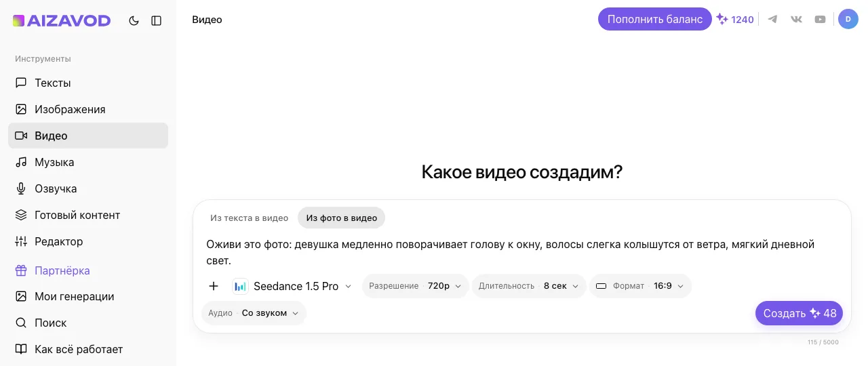The height and width of the screenshot is (366, 868).
Task: Open the Музыка tool
Action: pos(88,162)
